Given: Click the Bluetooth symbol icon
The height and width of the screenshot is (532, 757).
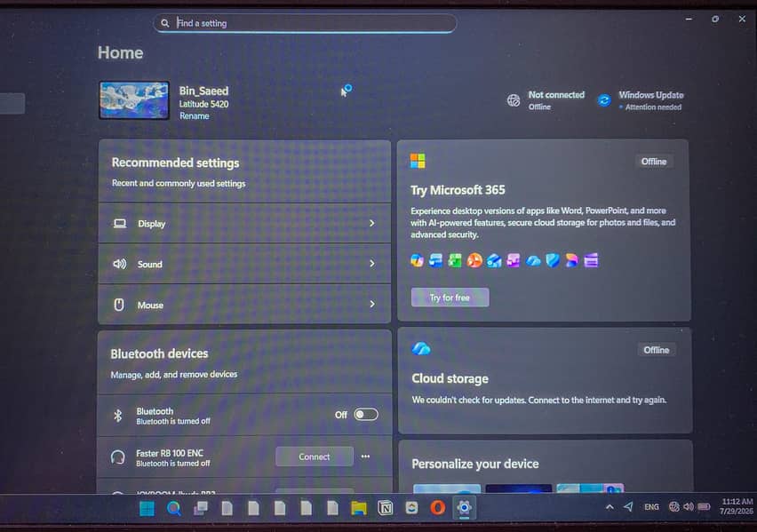Looking at the screenshot, I should 118,415.
